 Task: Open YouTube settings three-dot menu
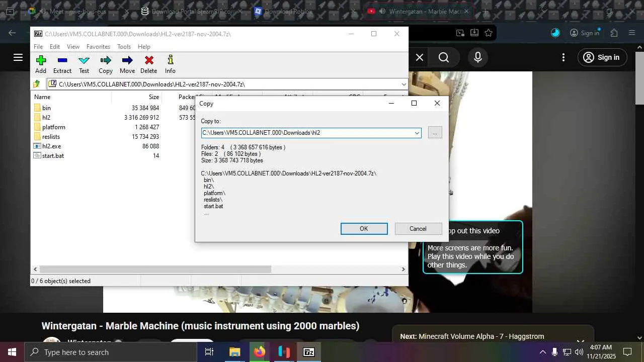(564, 57)
